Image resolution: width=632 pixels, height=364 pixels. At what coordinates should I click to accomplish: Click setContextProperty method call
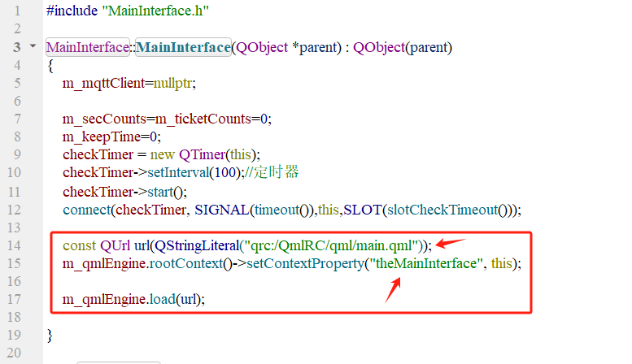tap(305, 264)
